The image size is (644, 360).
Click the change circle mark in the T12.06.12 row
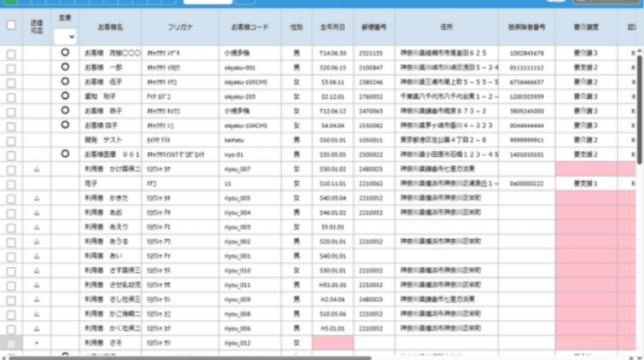[x=65, y=111]
